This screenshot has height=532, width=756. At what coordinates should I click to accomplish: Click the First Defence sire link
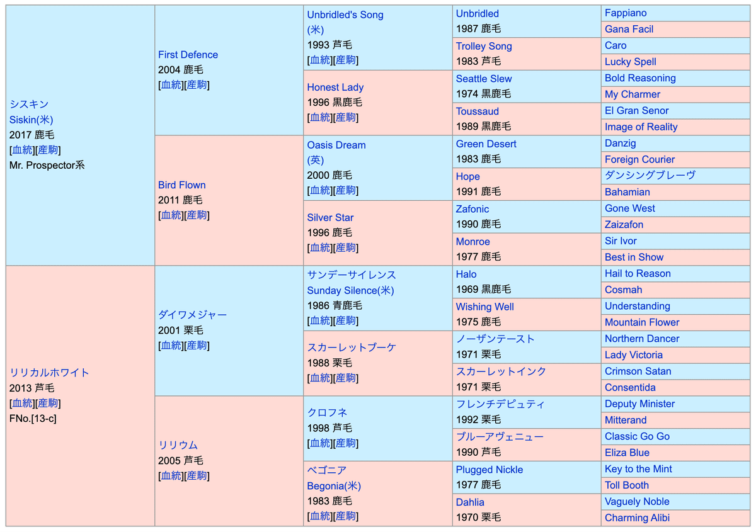point(188,55)
